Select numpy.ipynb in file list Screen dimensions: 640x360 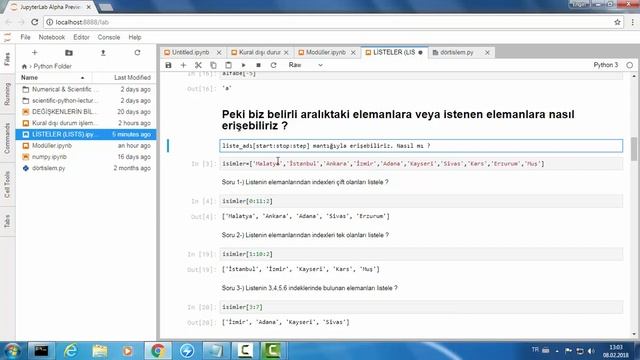(x=86, y=157)
